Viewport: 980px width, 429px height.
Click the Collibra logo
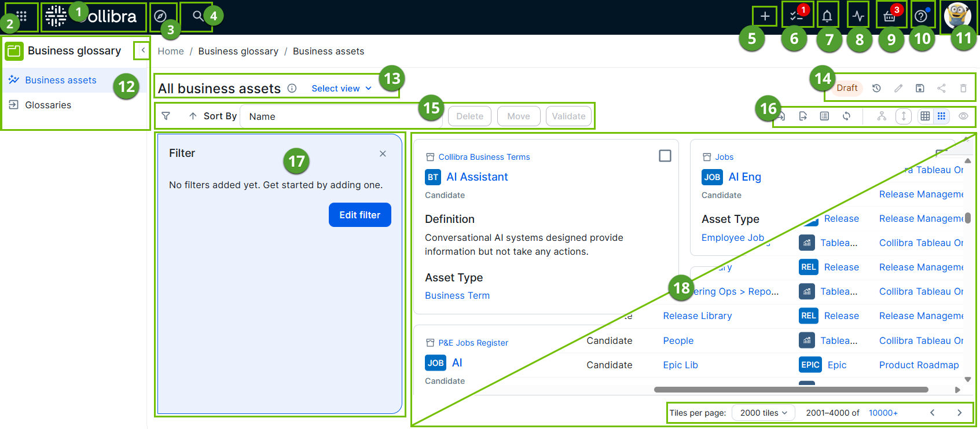point(91,16)
